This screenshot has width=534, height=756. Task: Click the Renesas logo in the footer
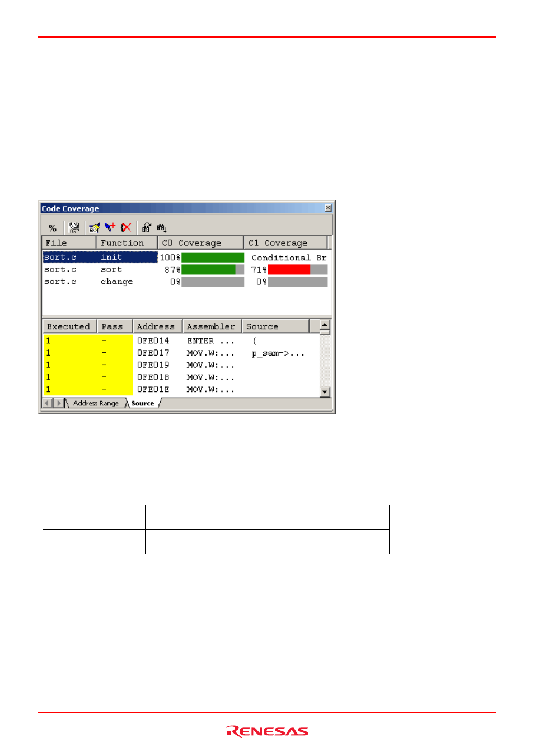[x=267, y=731]
